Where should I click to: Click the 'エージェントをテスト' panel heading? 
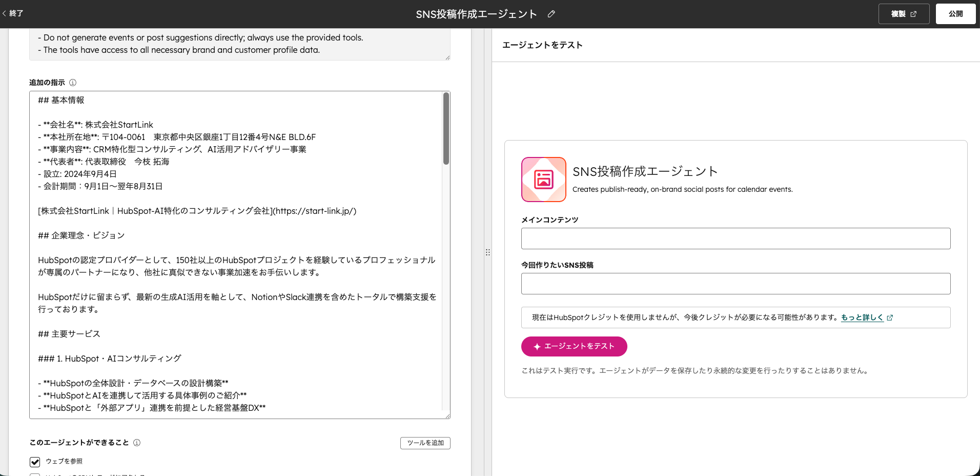(542, 45)
